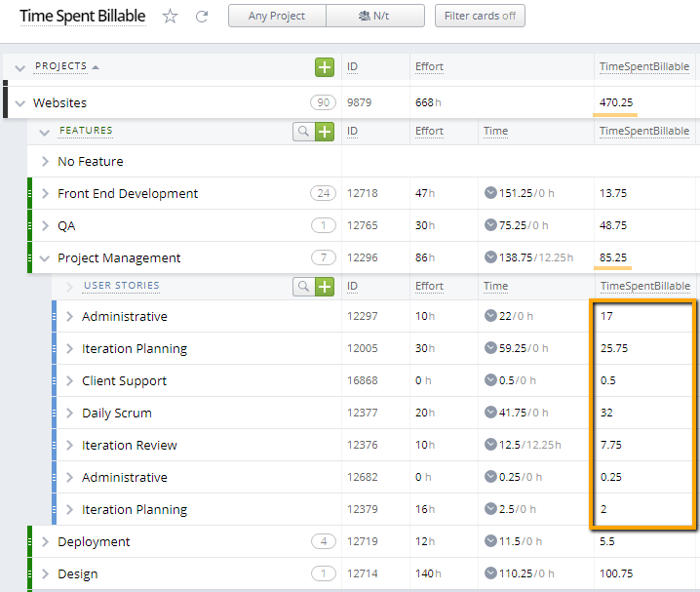The height and width of the screenshot is (592, 700).
Task: Click the 4 count badge on Deployment
Action: 324,541
